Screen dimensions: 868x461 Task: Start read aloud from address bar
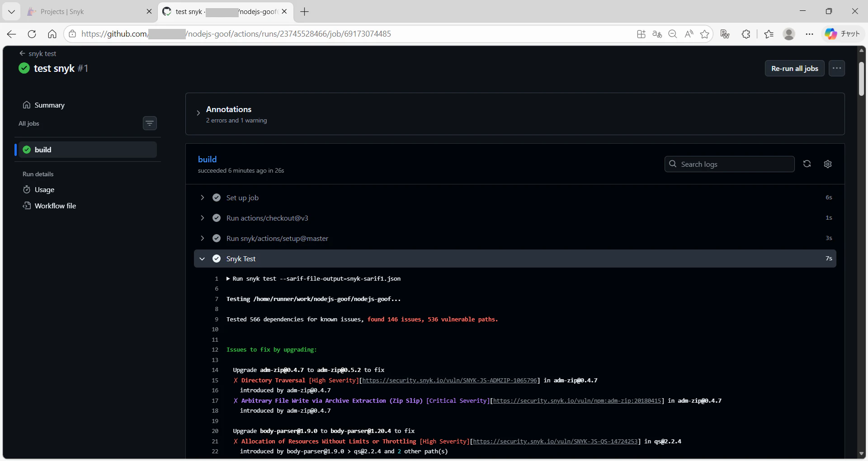coord(689,34)
